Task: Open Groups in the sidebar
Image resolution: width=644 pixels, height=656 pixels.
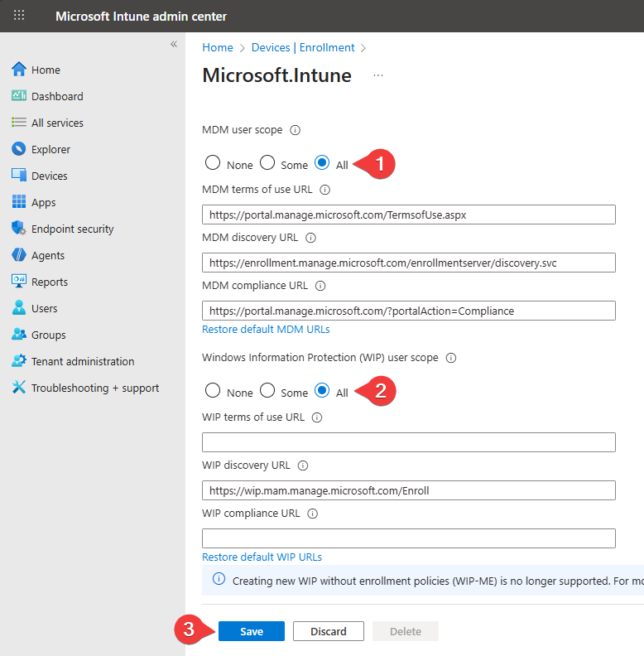Action: click(x=49, y=335)
